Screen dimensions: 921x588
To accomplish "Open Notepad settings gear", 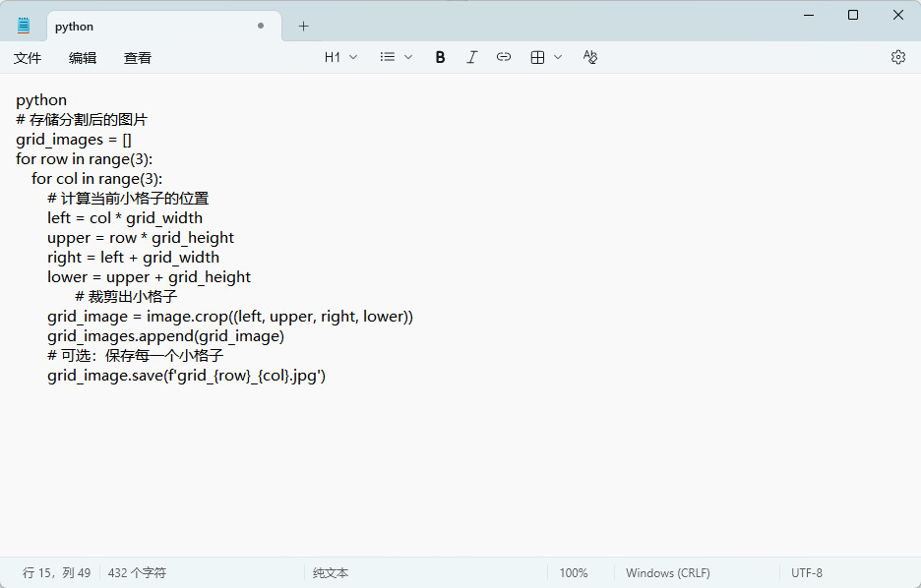I will [x=897, y=57].
